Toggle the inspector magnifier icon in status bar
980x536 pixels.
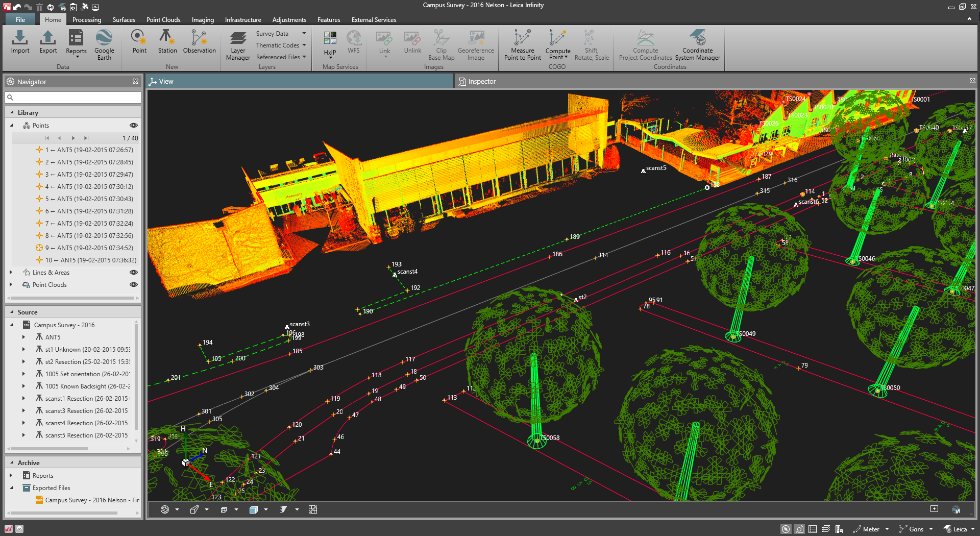pyautogui.click(x=799, y=529)
